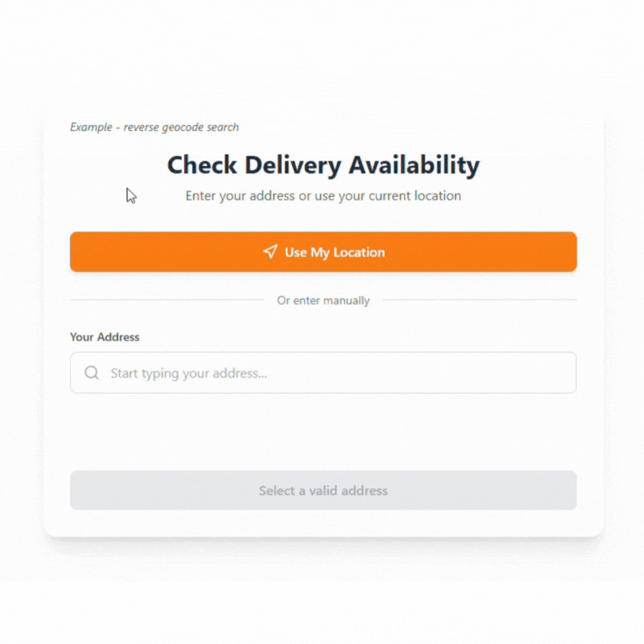Viewport: 644px width, 644px height.
Task: Click empty card area below the address field
Action: 323,431
